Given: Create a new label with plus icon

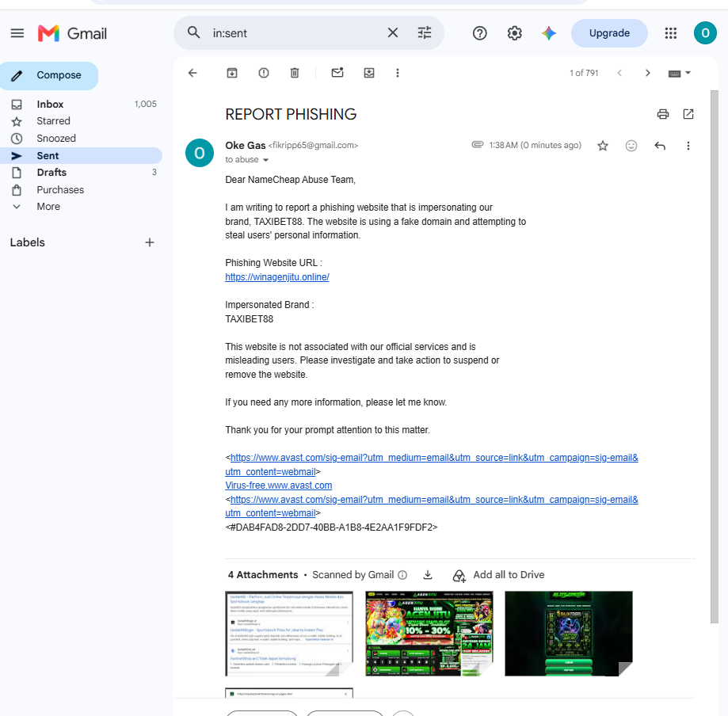Looking at the screenshot, I should pyautogui.click(x=150, y=242).
